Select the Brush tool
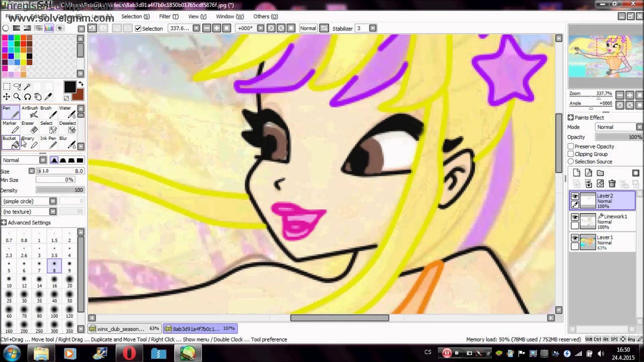The height and width of the screenshot is (362, 644). click(x=48, y=112)
